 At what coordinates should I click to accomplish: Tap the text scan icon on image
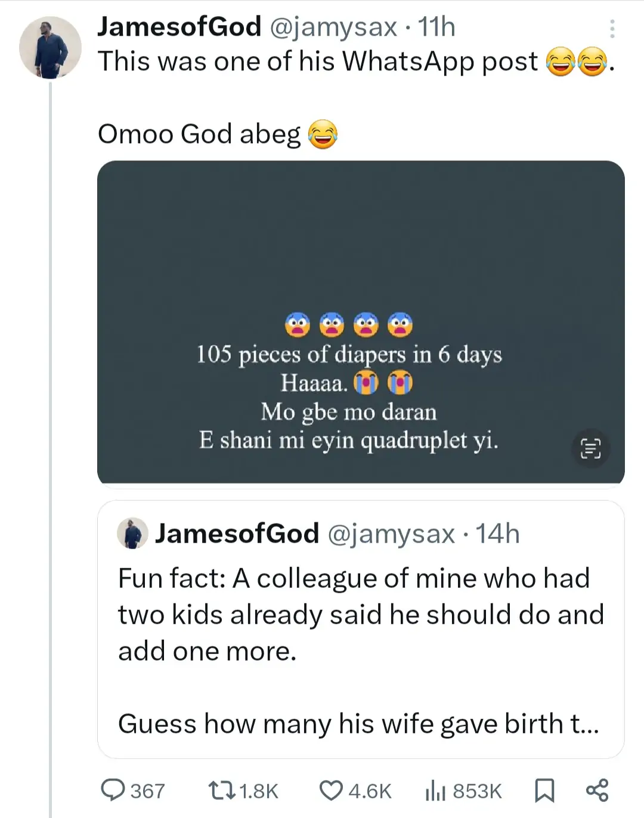(590, 448)
